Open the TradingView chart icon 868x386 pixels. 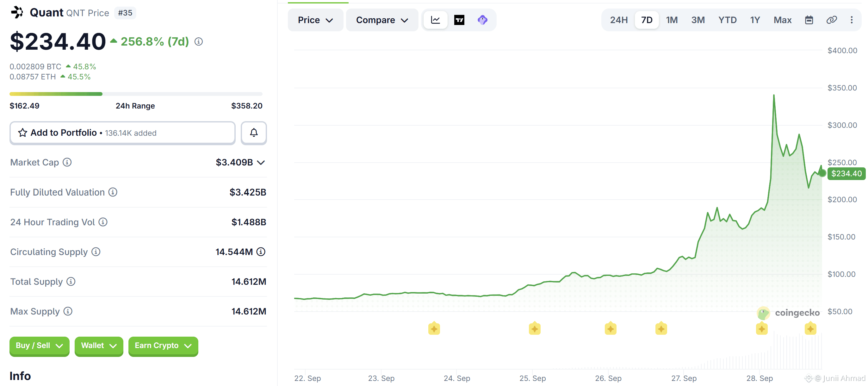(x=459, y=20)
